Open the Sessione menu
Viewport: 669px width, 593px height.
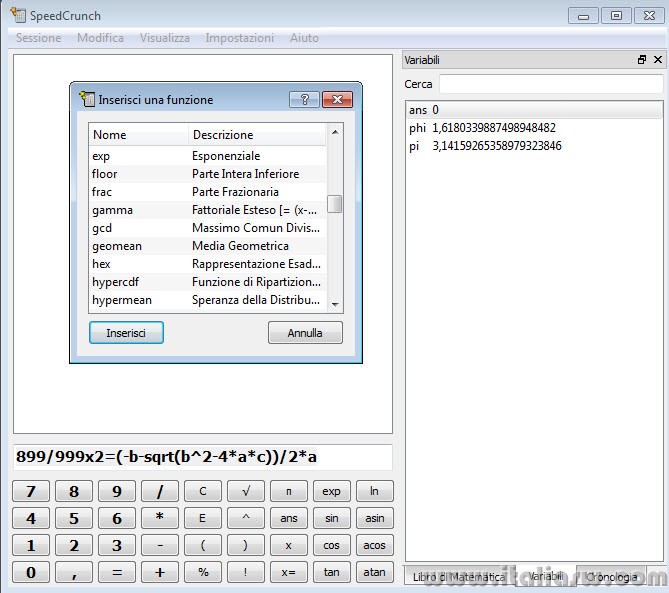[x=38, y=38]
